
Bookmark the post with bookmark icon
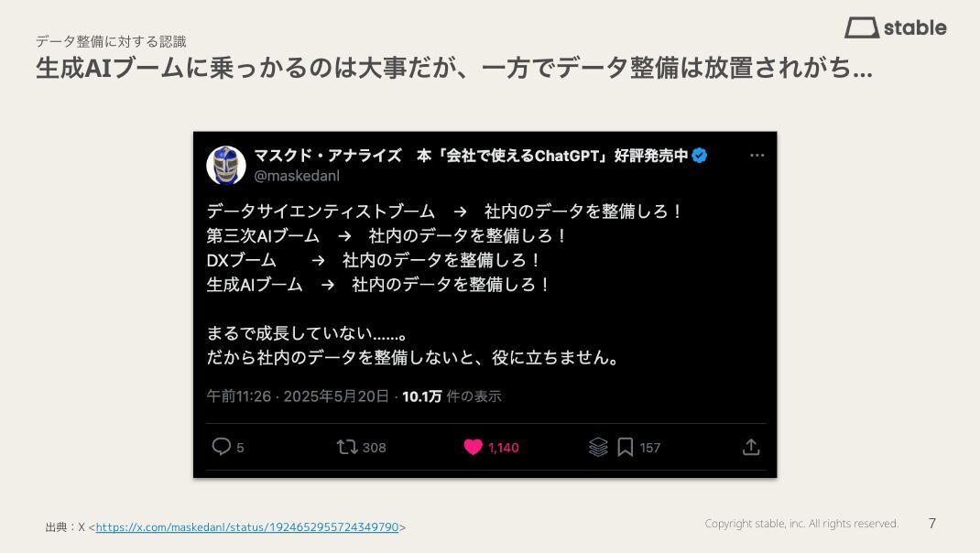625,447
